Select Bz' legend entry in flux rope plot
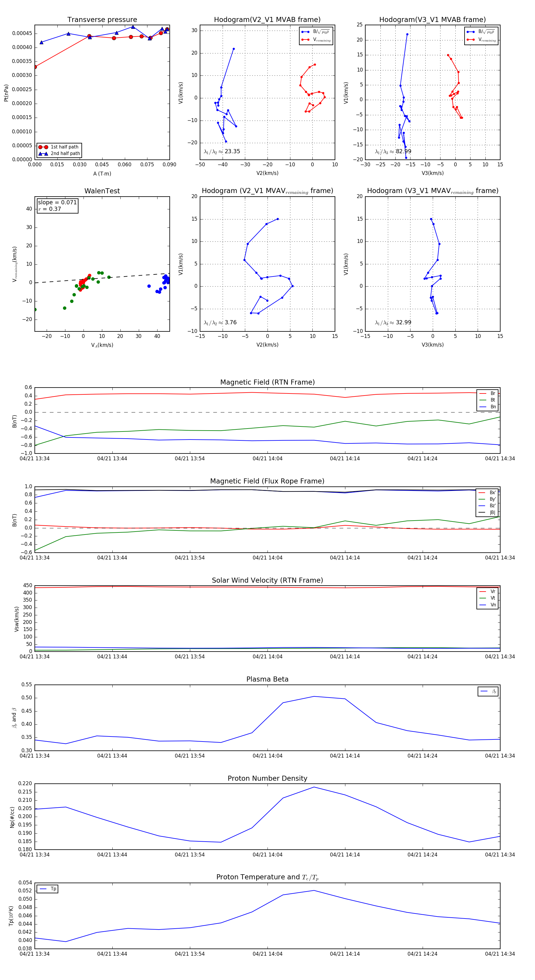This screenshot has width=535, height=980. point(487,506)
